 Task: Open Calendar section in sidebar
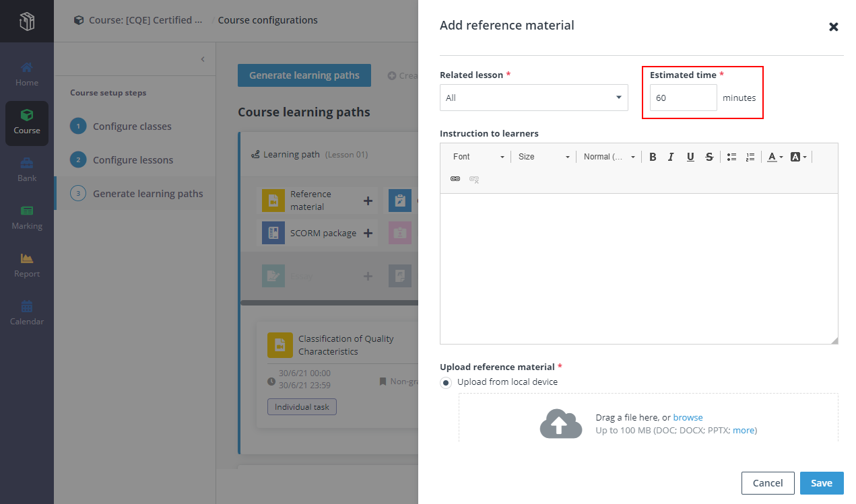click(x=27, y=314)
